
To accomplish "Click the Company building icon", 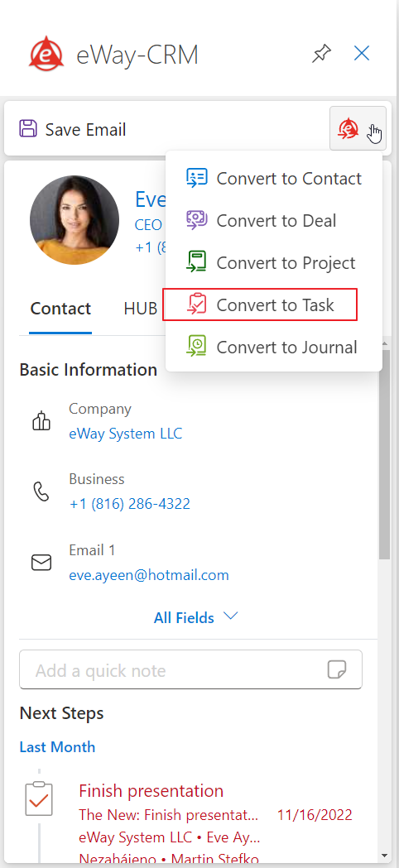I will 41,421.
